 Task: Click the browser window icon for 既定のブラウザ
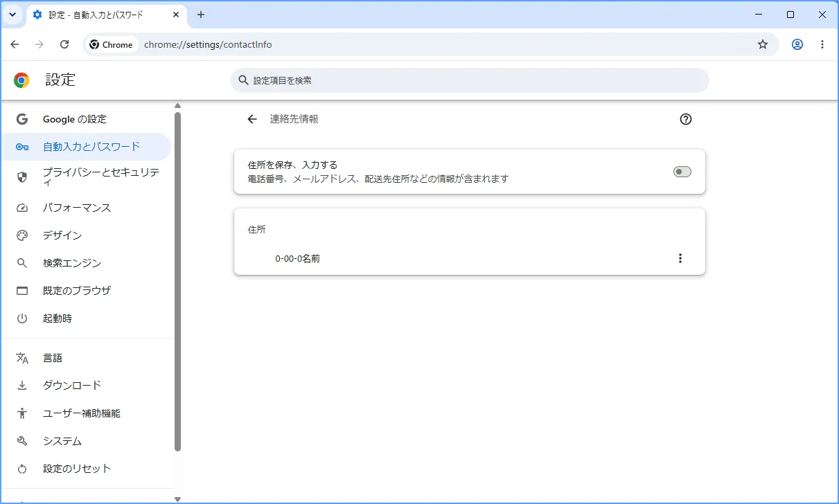[x=22, y=291]
